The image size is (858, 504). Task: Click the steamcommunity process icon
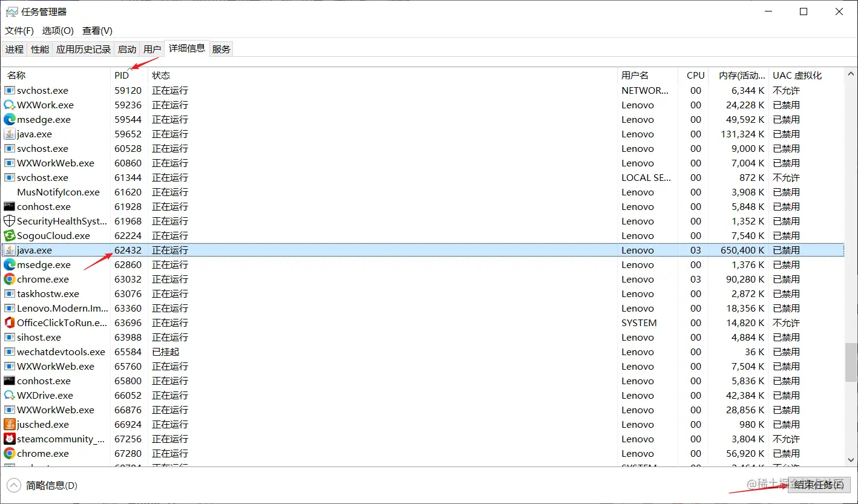pyautogui.click(x=9, y=439)
